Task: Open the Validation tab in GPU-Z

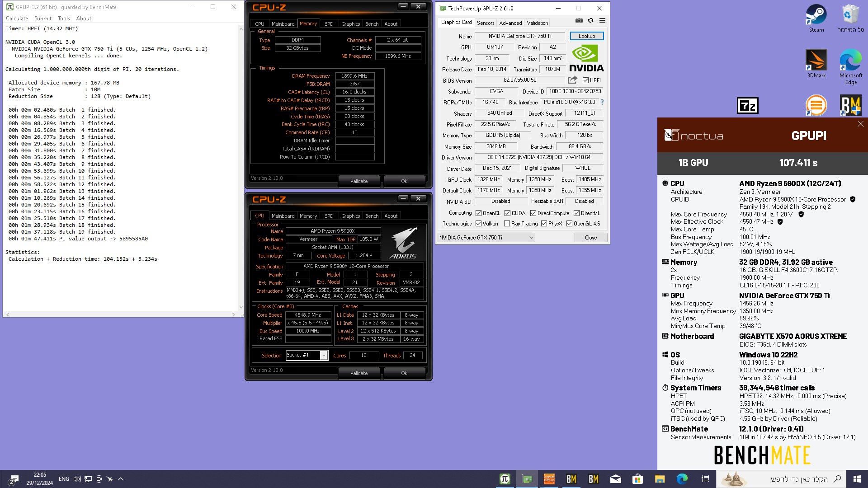Action: (537, 23)
